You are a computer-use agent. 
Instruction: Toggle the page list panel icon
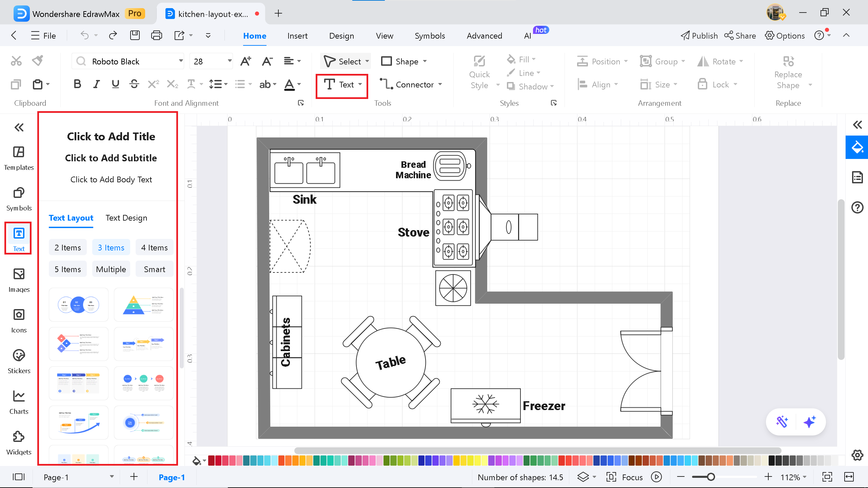19,477
